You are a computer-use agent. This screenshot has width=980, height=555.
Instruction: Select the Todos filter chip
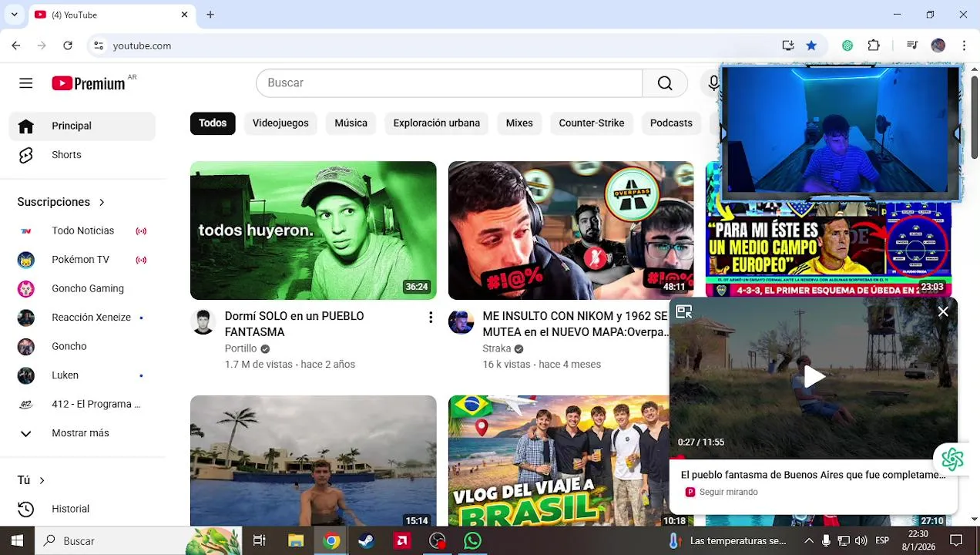coord(213,123)
